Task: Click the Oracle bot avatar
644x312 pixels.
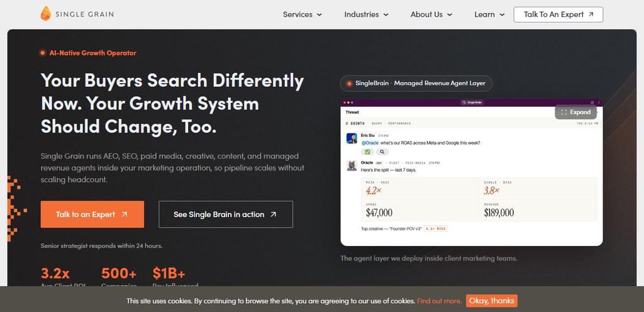Action: [352, 165]
